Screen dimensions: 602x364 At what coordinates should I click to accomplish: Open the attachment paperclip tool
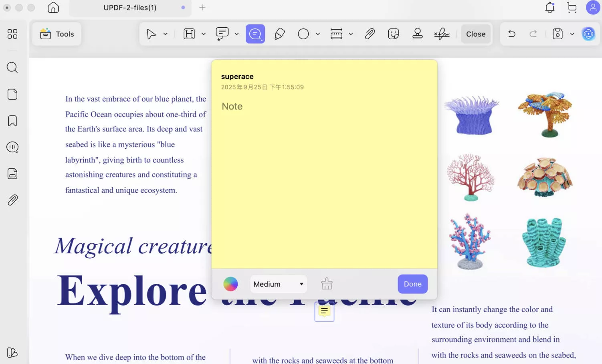point(369,34)
